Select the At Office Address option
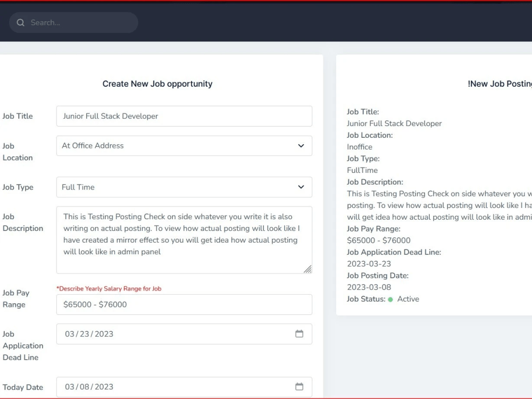The height and width of the screenshot is (399, 532). [x=184, y=146]
